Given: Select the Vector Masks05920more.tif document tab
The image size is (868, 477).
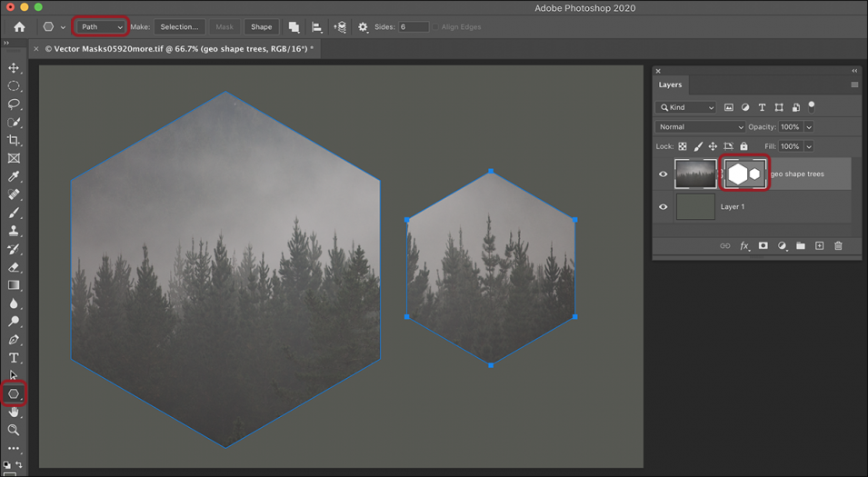Looking at the screenshot, I should [179, 49].
